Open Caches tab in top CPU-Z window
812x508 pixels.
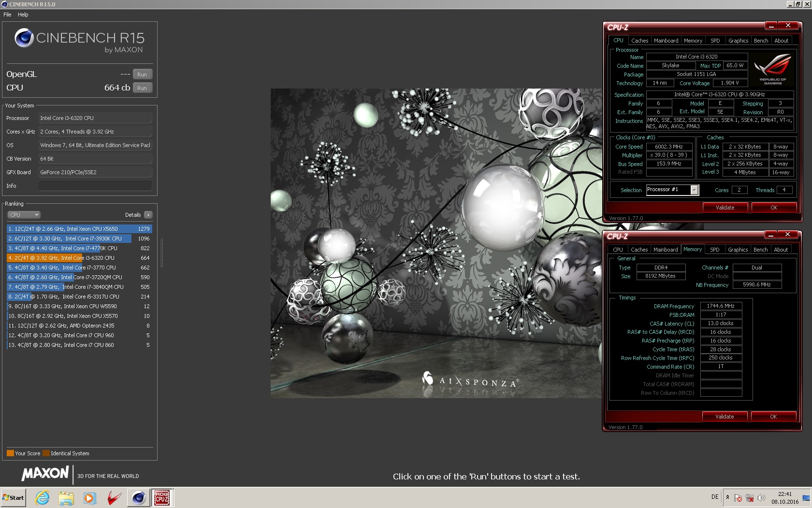click(639, 41)
